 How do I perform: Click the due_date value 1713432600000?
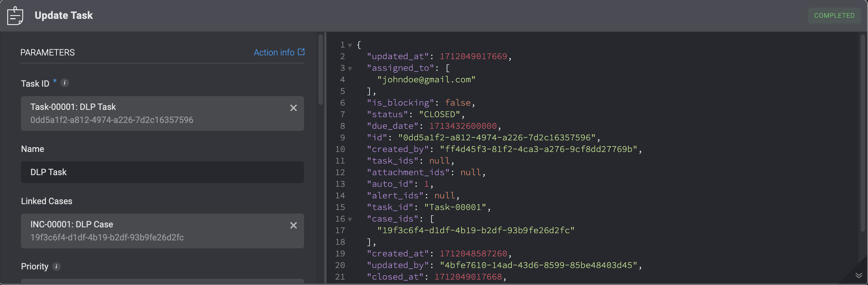(463, 126)
